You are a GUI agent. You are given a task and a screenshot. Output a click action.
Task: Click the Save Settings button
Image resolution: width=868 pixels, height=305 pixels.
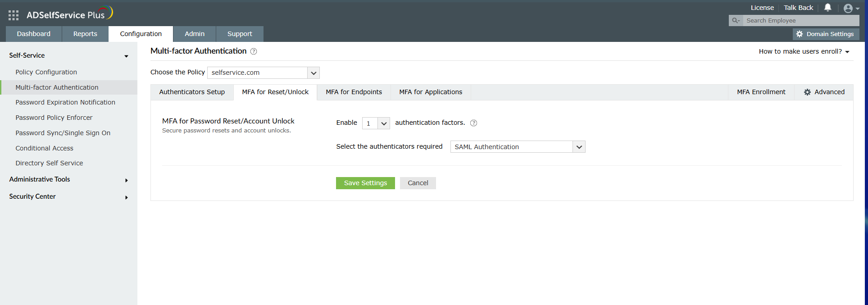pos(365,183)
